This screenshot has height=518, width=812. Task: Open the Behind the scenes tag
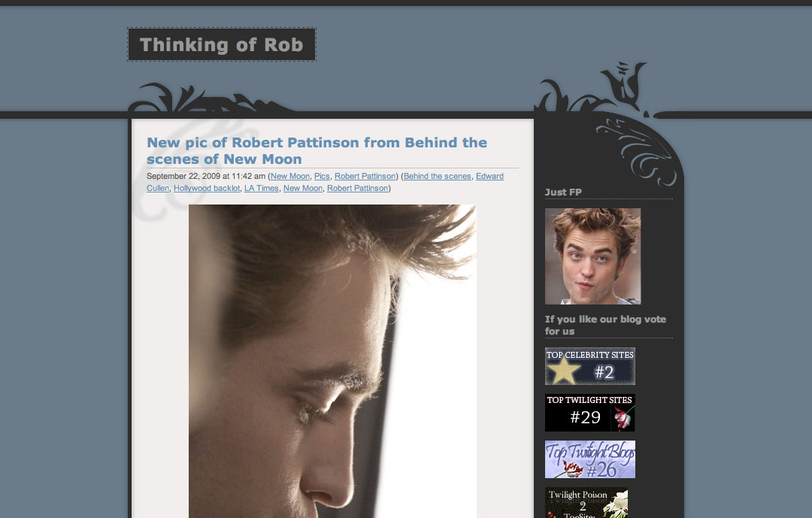pos(438,176)
